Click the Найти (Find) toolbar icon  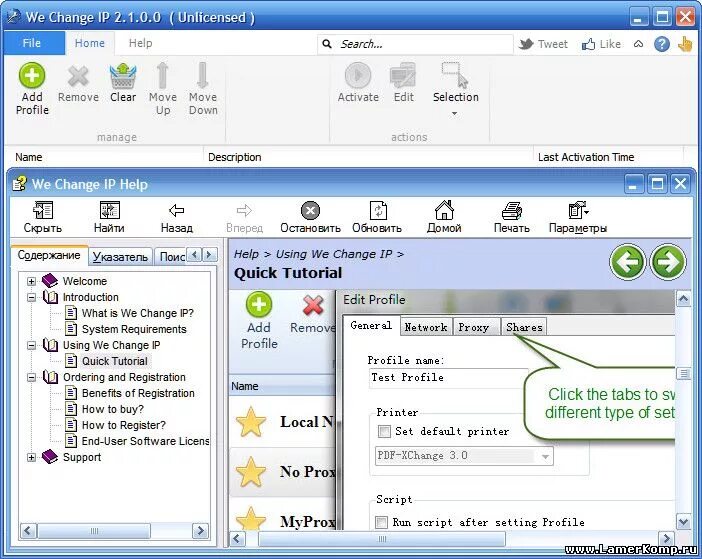(x=109, y=210)
